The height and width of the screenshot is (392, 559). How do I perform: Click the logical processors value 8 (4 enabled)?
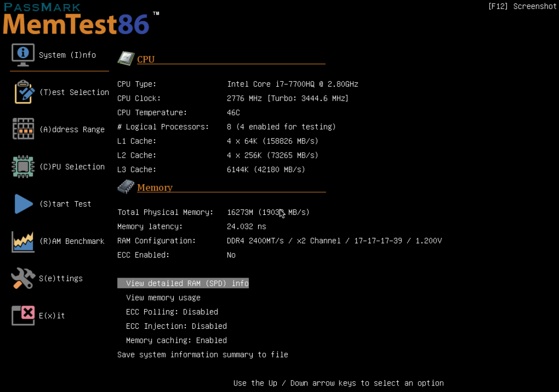coord(281,127)
